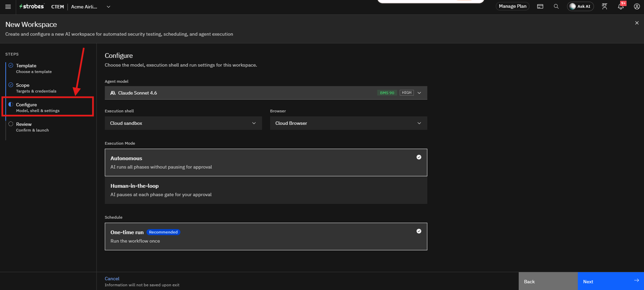Go to the Template step

(x=34, y=68)
